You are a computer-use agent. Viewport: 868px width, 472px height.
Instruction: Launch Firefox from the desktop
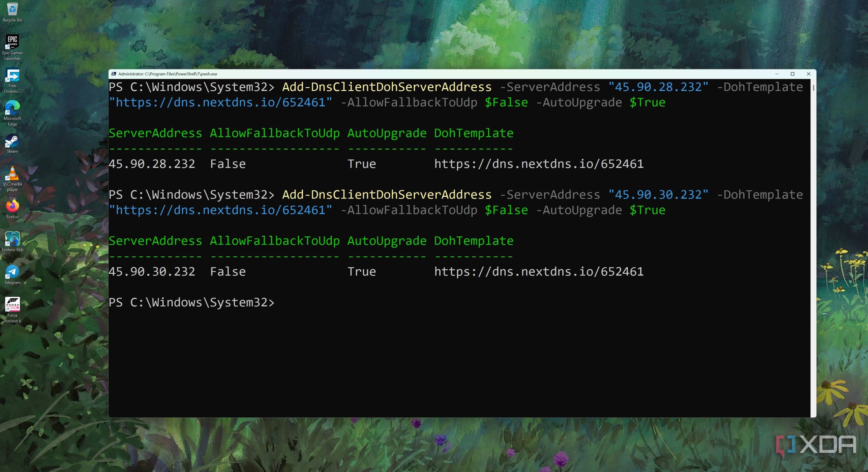pos(12,210)
